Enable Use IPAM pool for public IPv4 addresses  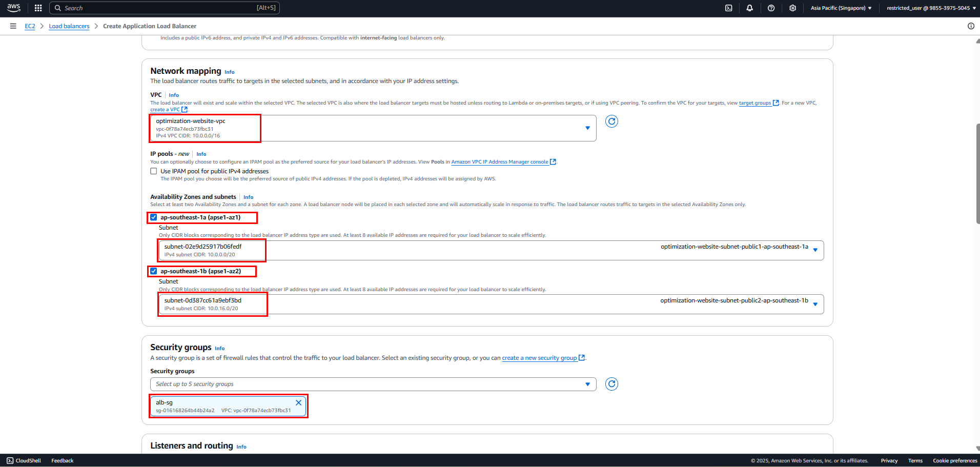154,171
